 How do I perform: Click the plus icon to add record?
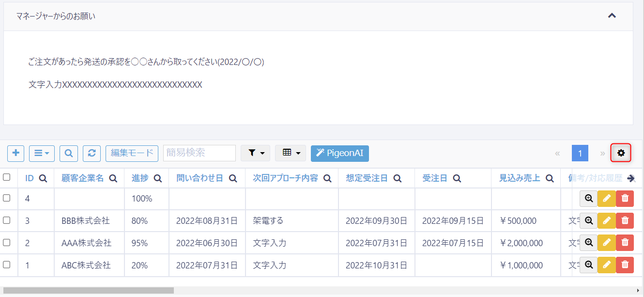pyautogui.click(x=15, y=153)
